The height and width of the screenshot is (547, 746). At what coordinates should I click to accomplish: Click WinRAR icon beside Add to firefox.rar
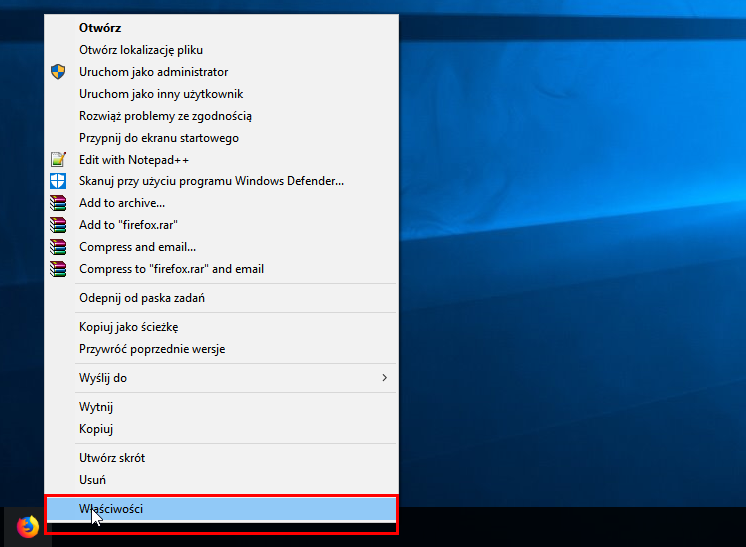click(58, 225)
